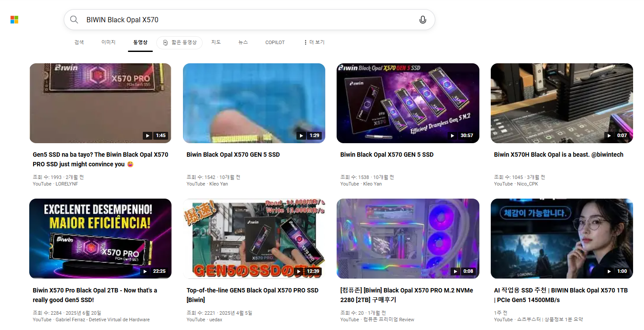Click play icon on 0:08 video thumbnail

click(455, 272)
